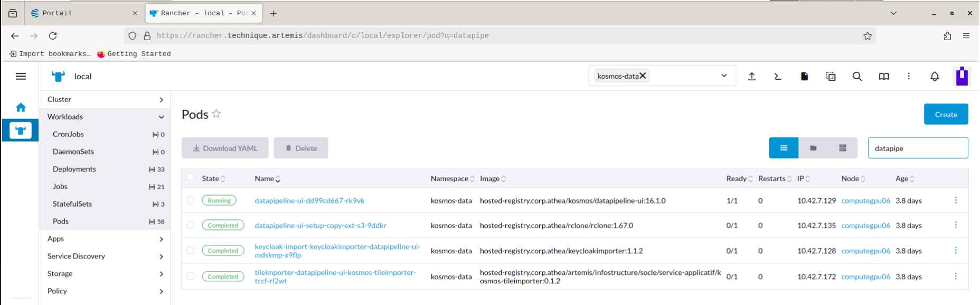Switch to the Portail browser tab
Screen dimensions: 980x305
[84, 13]
